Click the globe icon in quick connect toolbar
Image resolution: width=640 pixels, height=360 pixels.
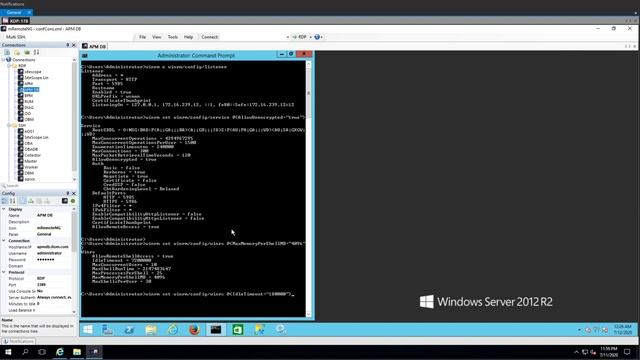coord(317,37)
